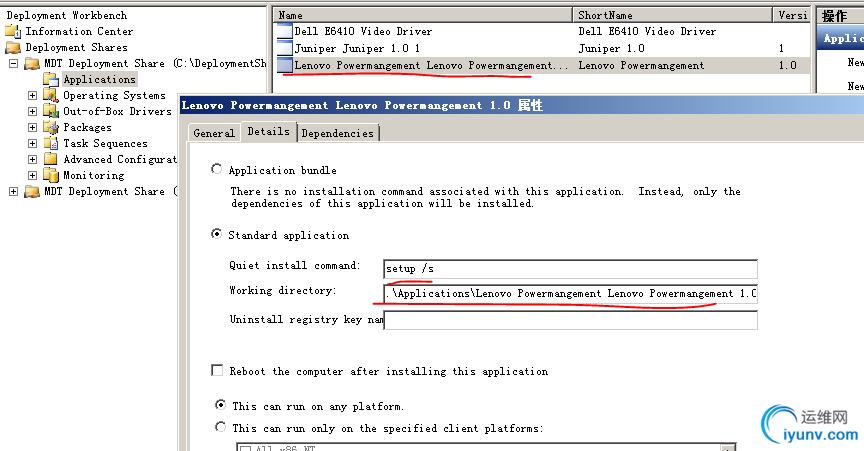Click the Lenovo Powermangement ShortName cell
This screenshot has width=864, height=451.
(x=641, y=66)
